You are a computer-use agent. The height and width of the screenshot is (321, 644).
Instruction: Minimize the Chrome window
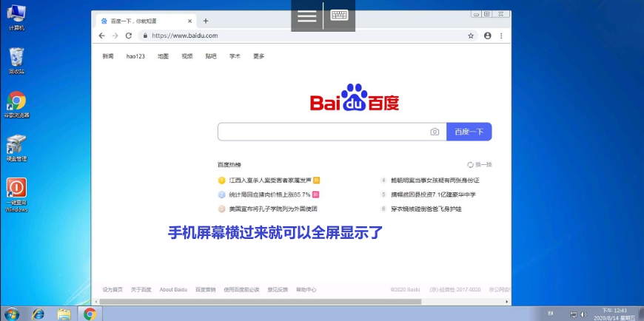tap(477, 14)
